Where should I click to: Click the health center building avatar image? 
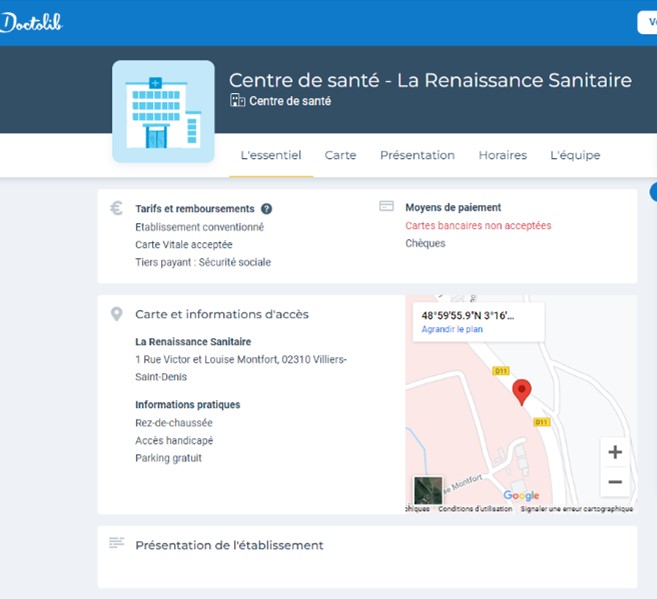(163, 111)
